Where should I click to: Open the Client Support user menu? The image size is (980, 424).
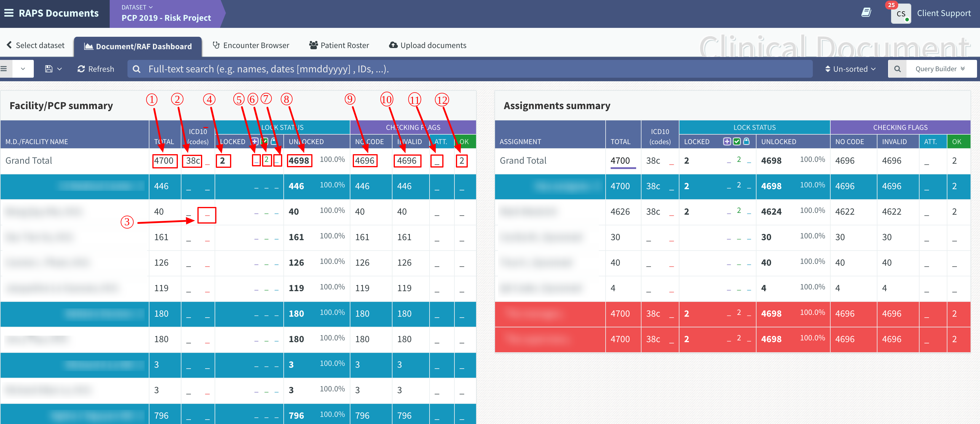pos(944,13)
